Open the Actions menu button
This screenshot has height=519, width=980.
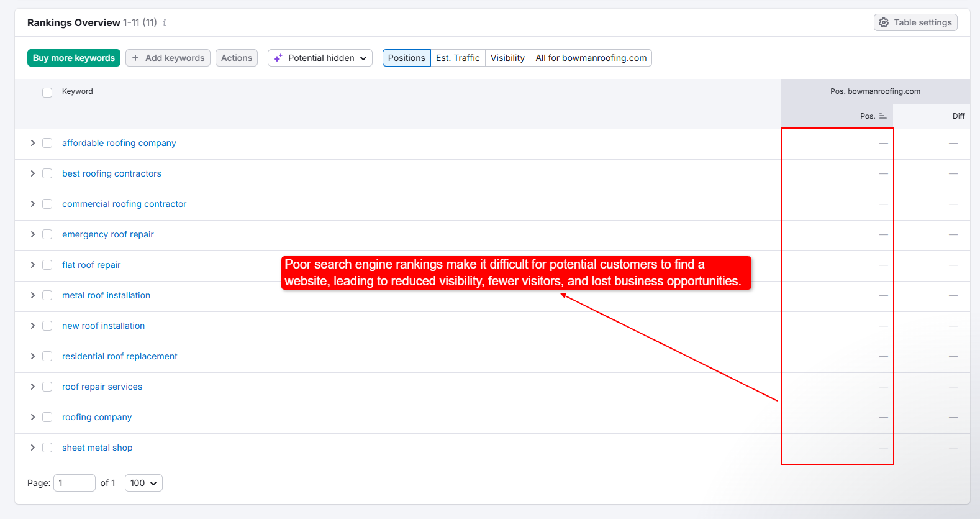tap(237, 58)
